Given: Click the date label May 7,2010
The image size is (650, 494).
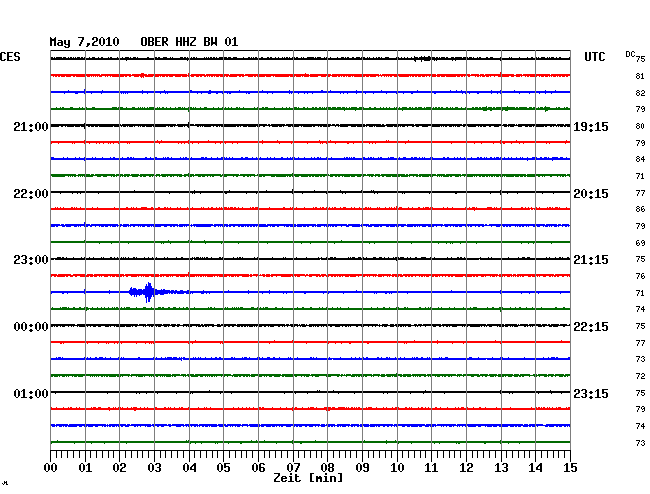Looking at the screenshot, I should tap(84, 42).
